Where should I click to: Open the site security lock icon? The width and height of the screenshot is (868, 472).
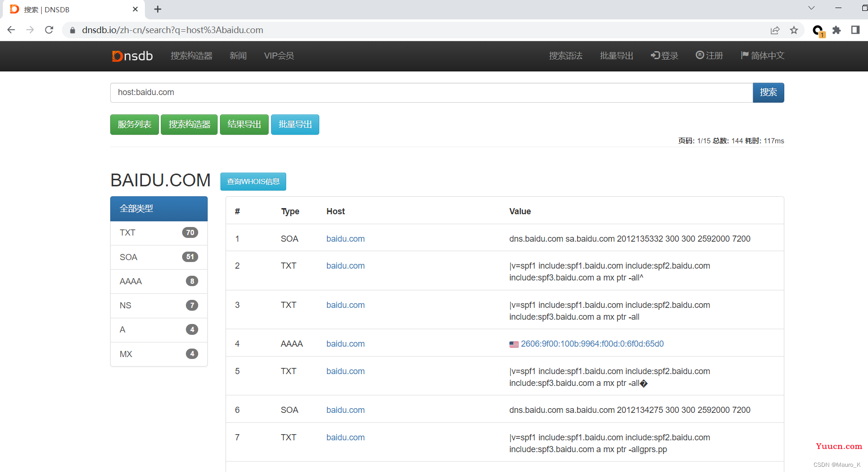click(x=72, y=30)
